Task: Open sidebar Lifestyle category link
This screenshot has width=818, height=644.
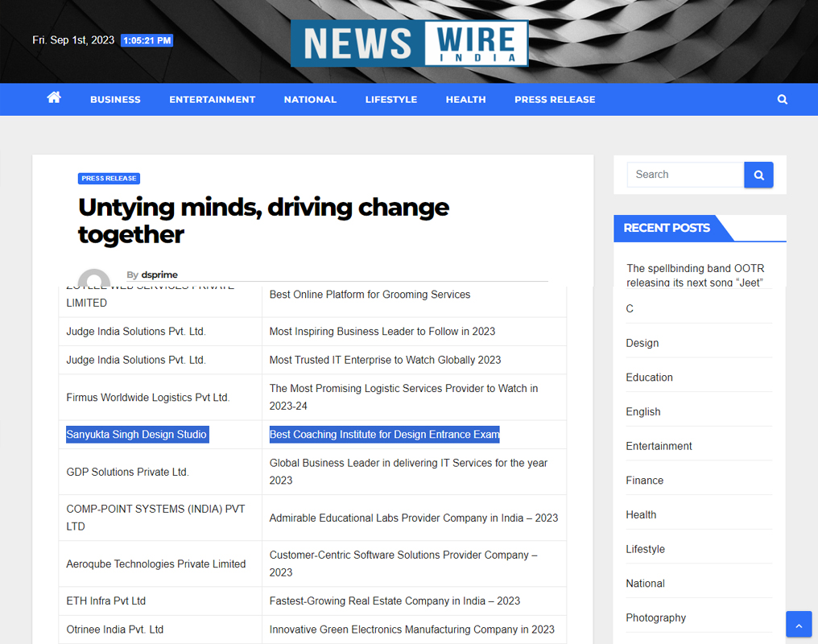Action: pyautogui.click(x=646, y=550)
